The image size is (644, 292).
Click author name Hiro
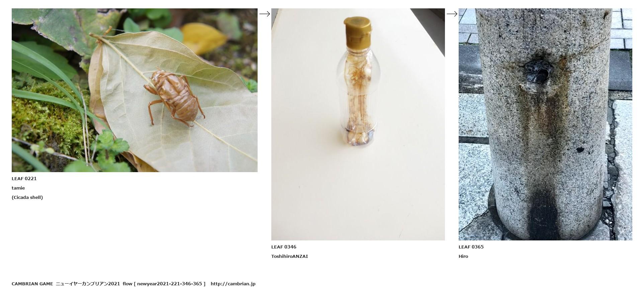(463, 256)
